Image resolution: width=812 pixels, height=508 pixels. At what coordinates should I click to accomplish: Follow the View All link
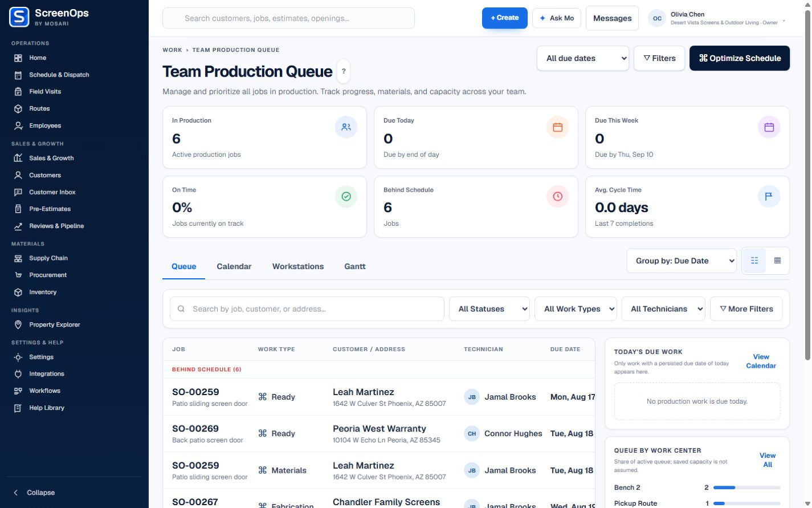(768, 460)
